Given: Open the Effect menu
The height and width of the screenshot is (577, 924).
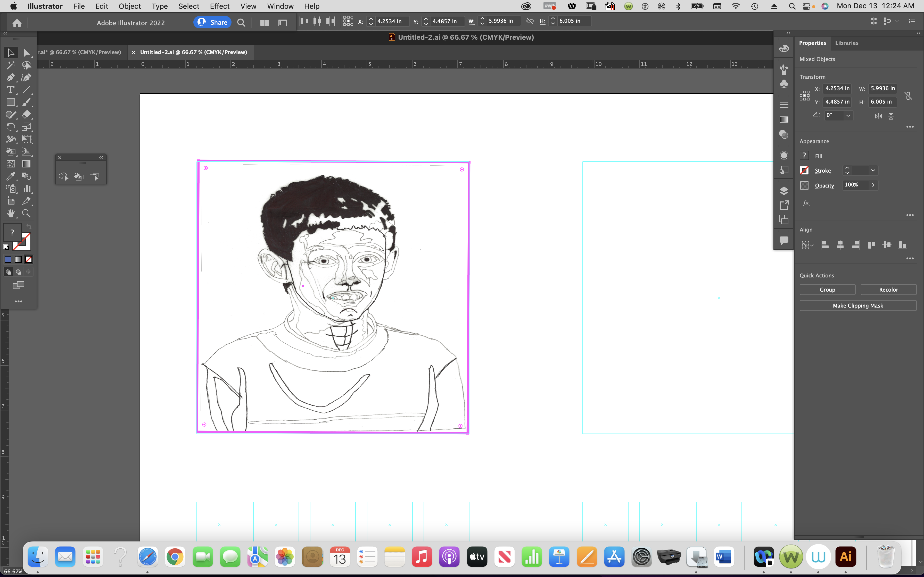Looking at the screenshot, I should click(220, 6).
